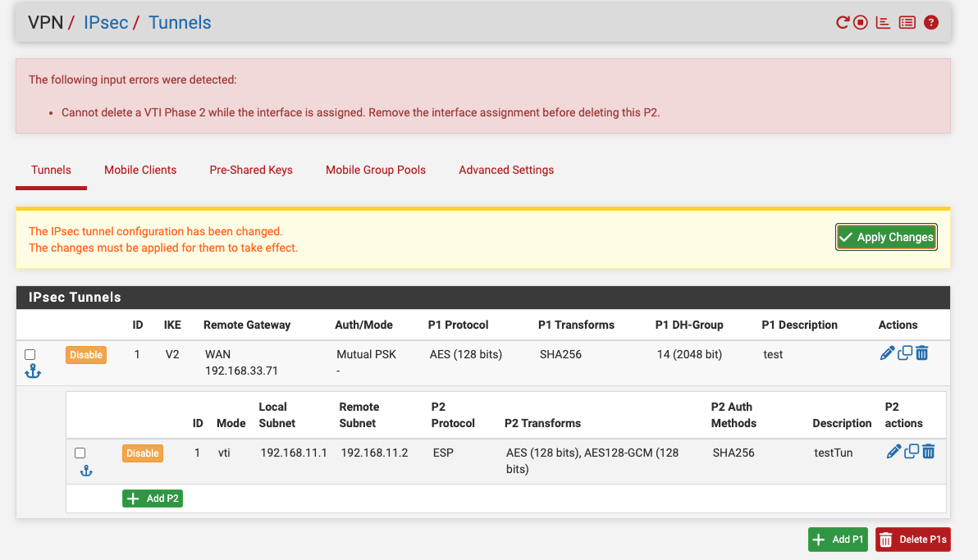This screenshot has width=978, height=560.
Task: Click the anchor icon for phase 1 row
Action: point(33,371)
